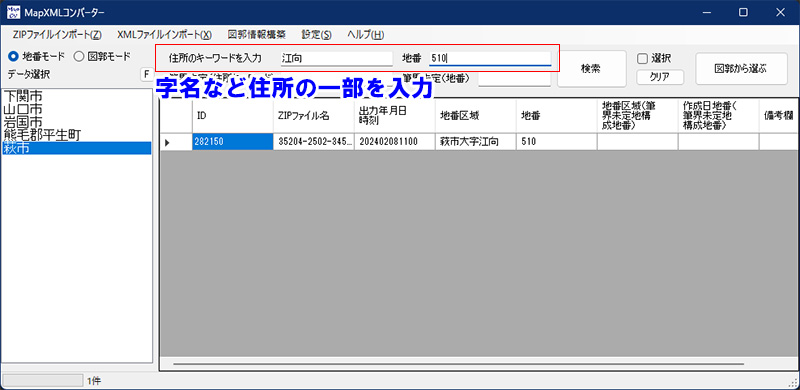Click the 地番 cell showing 510 in the table
The height and width of the screenshot is (390, 800).
point(556,142)
